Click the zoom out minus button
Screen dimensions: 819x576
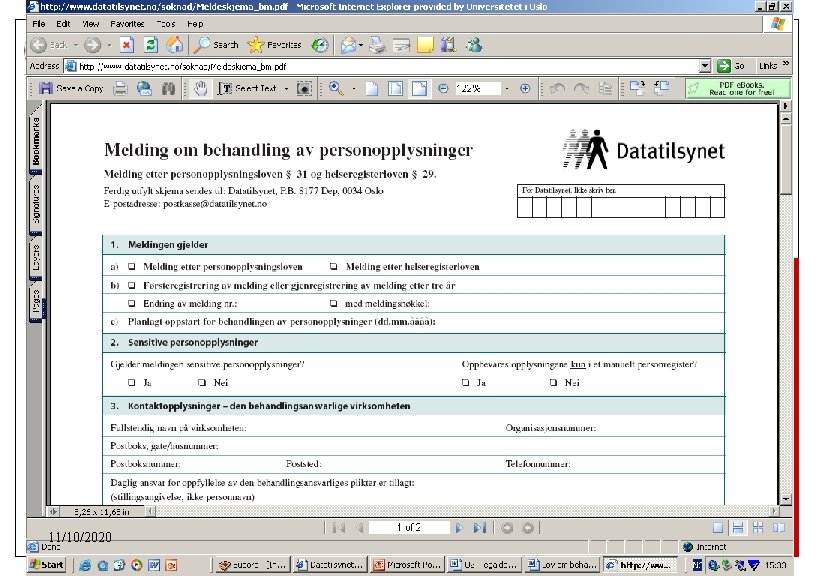(x=443, y=89)
